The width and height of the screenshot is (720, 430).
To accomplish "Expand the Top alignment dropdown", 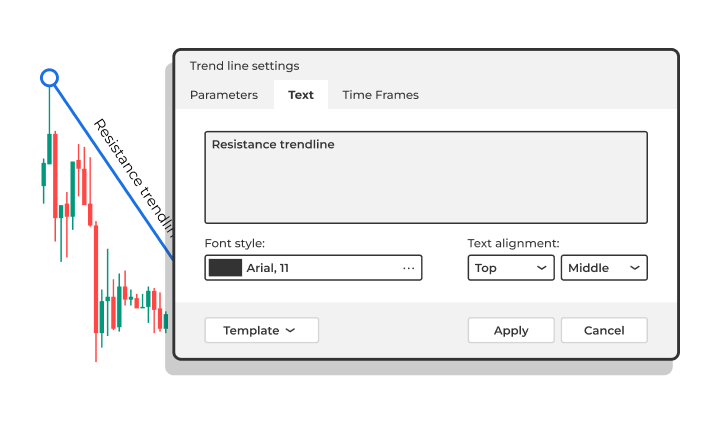I will coord(510,268).
